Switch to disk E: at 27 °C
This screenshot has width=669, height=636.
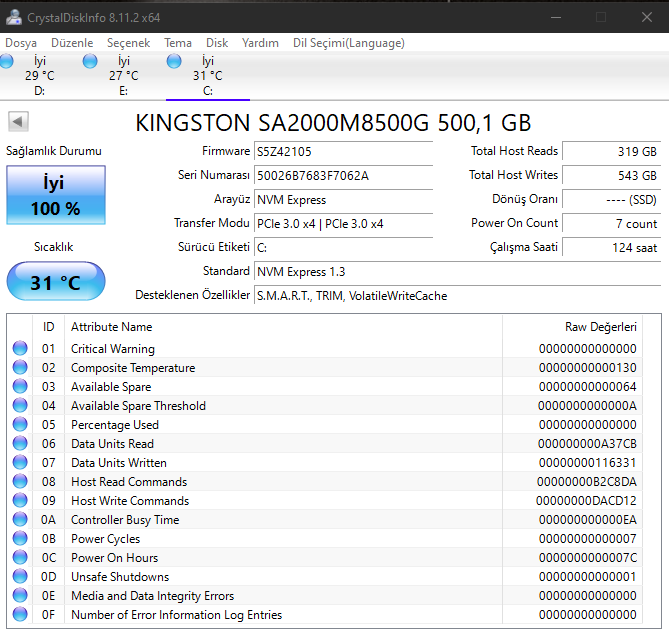coord(123,76)
